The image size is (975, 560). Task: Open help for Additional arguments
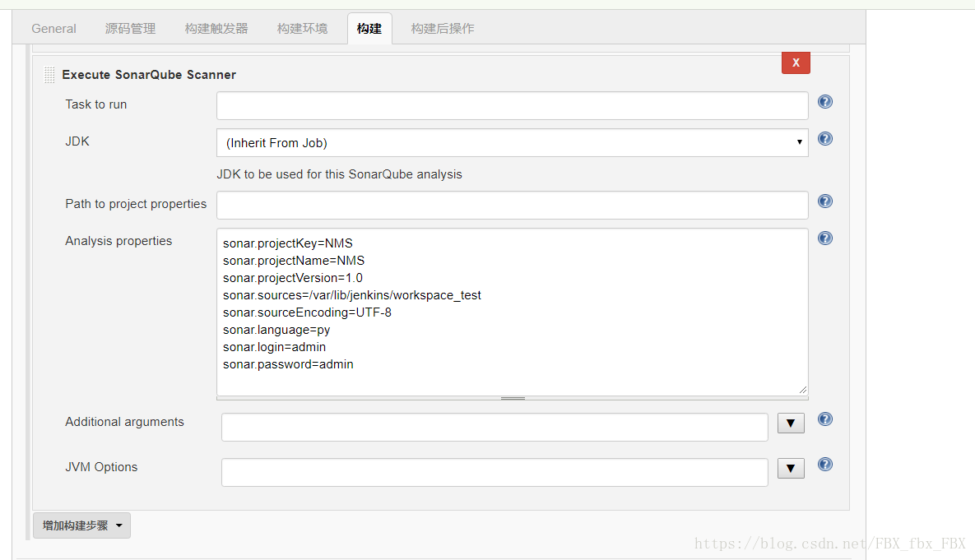tap(825, 419)
